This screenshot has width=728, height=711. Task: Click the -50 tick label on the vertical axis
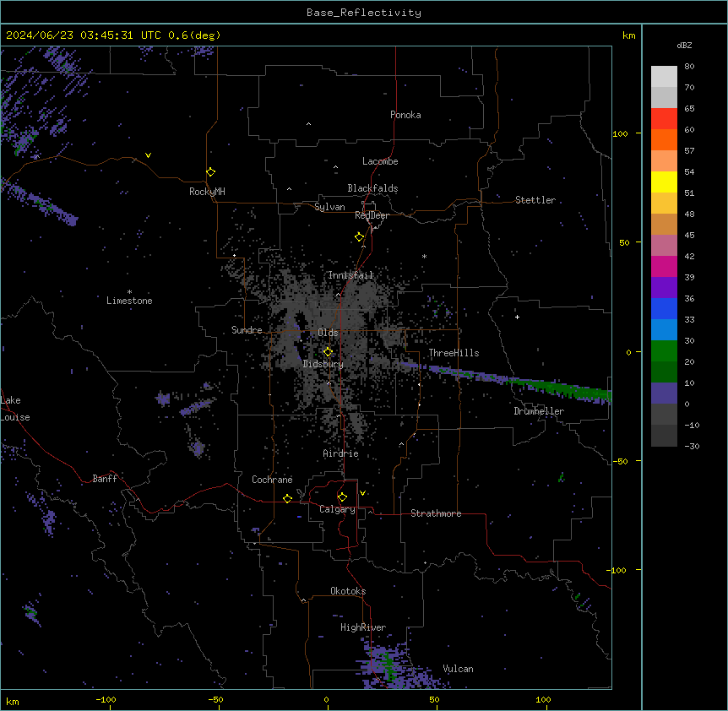pos(620,461)
